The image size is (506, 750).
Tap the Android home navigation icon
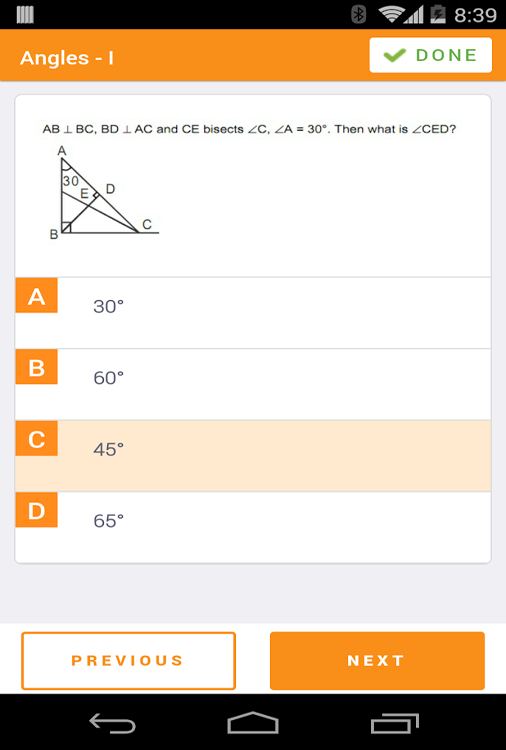tap(253, 723)
